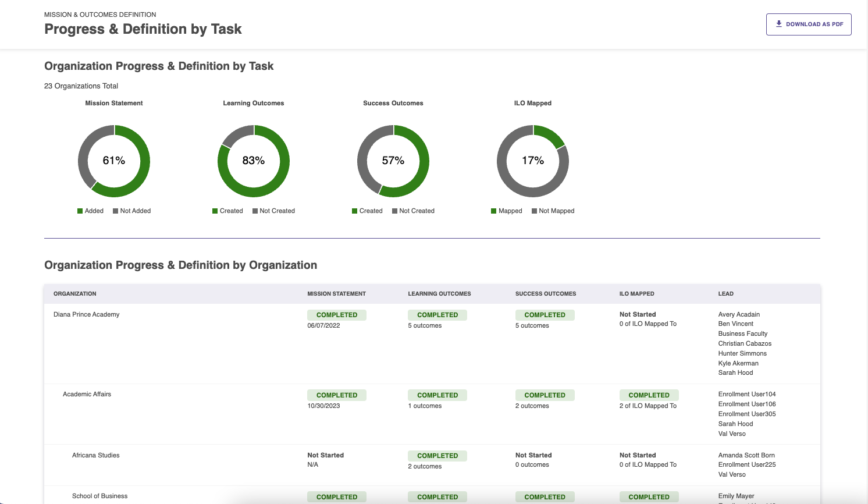
Task: Toggle the green Added legend swatch
Action: (x=80, y=211)
